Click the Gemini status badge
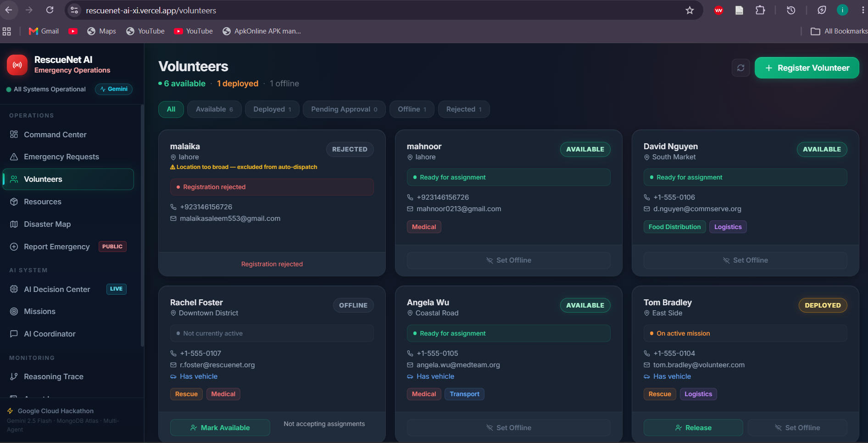The height and width of the screenshot is (443, 868). pyautogui.click(x=114, y=89)
